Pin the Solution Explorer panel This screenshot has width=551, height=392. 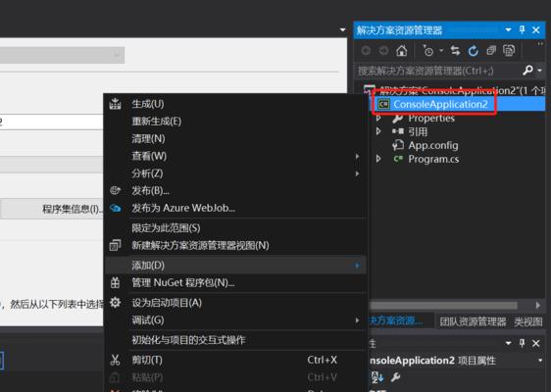click(x=522, y=29)
